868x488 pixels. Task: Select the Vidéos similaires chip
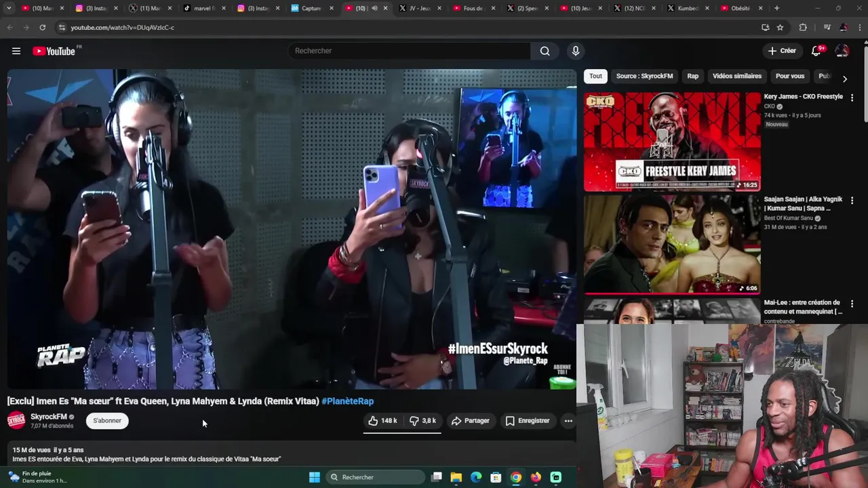click(736, 76)
